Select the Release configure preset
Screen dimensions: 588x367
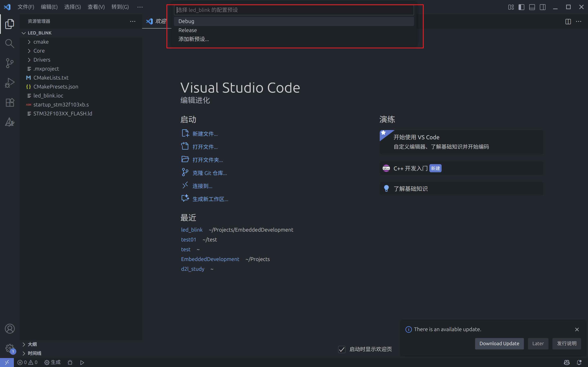pos(188,30)
